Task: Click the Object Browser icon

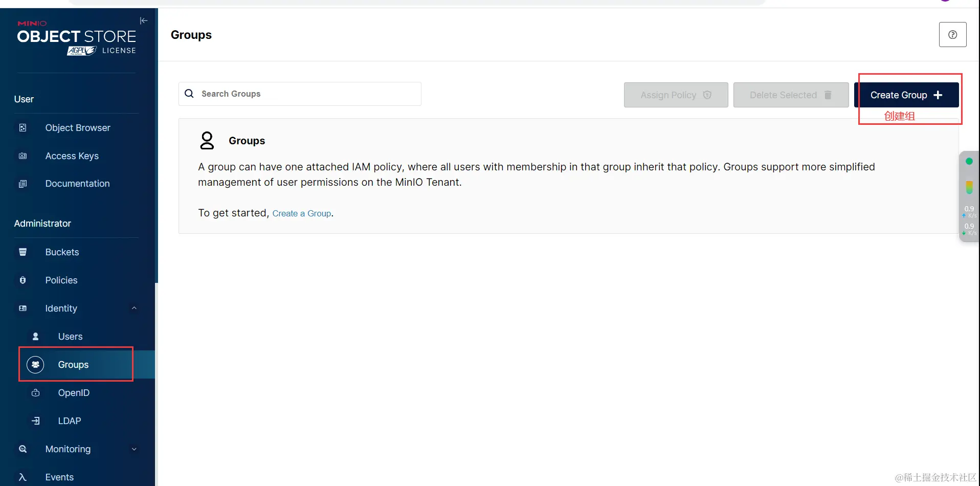Action: coord(23,128)
